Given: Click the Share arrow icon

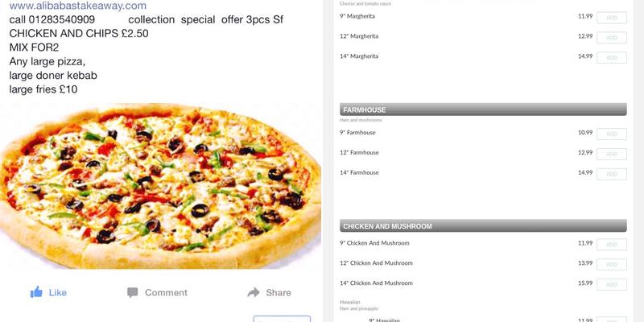Looking at the screenshot, I should coord(254,292).
